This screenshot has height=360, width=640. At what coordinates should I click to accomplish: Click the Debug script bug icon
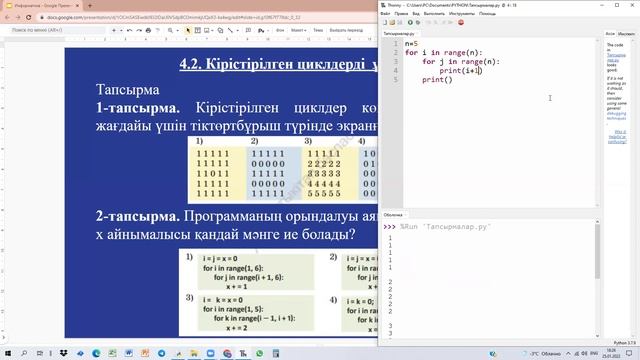[418, 22]
